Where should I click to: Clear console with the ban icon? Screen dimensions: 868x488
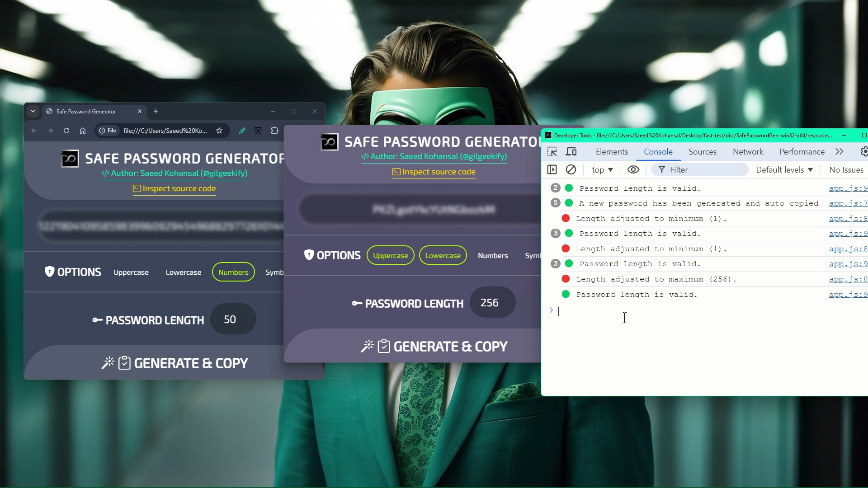point(571,169)
